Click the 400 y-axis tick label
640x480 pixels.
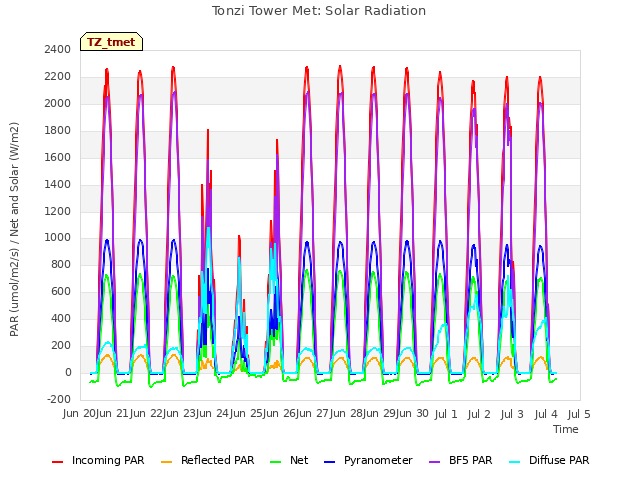point(61,318)
